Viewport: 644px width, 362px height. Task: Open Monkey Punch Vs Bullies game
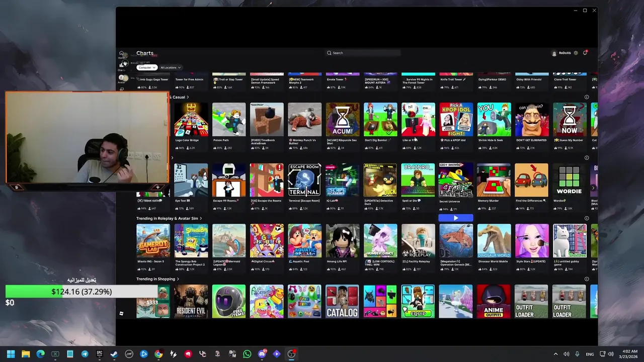(x=304, y=120)
